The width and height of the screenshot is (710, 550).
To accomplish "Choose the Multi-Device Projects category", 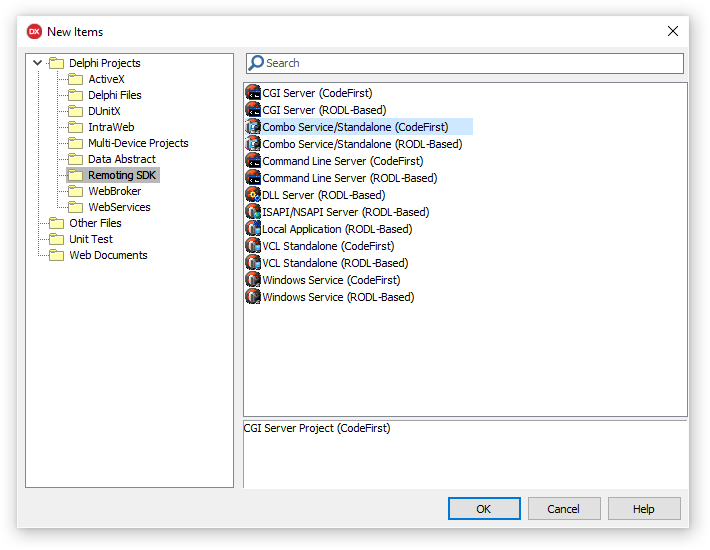I will click(x=138, y=143).
